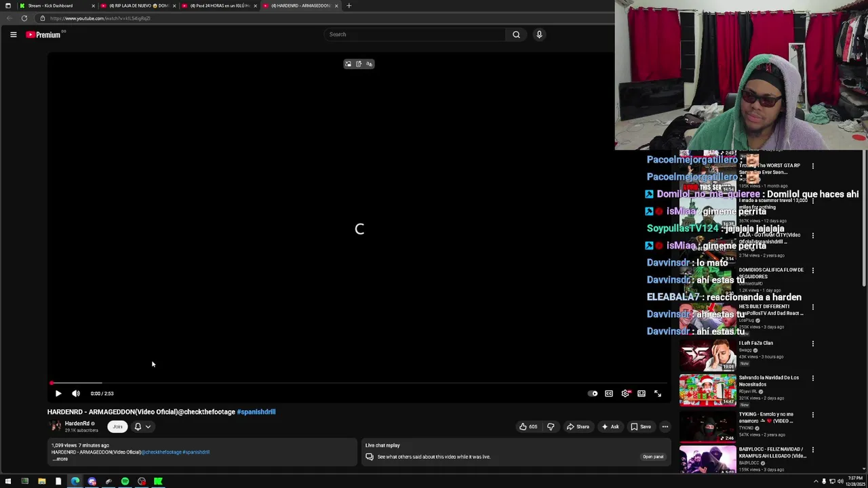Open options menu for I Left FaZe Clan
This screenshot has width=868, height=488.
pyautogui.click(x=813, y=344)
